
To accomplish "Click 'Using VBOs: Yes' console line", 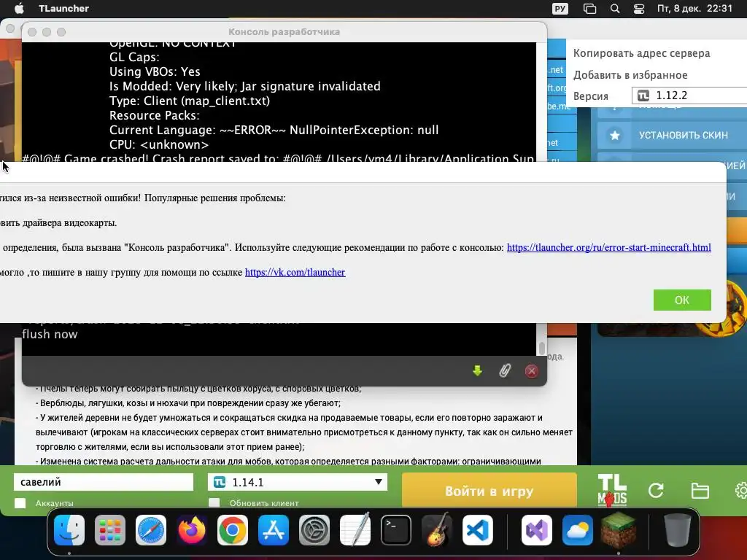I will (155, 71).
